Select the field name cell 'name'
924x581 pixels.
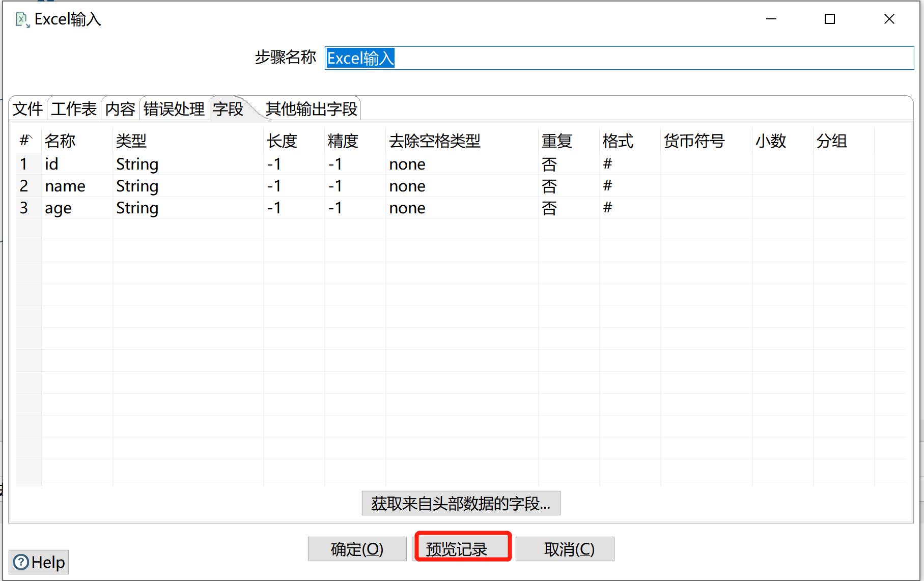pyautogui.click(x=77, y=186)
